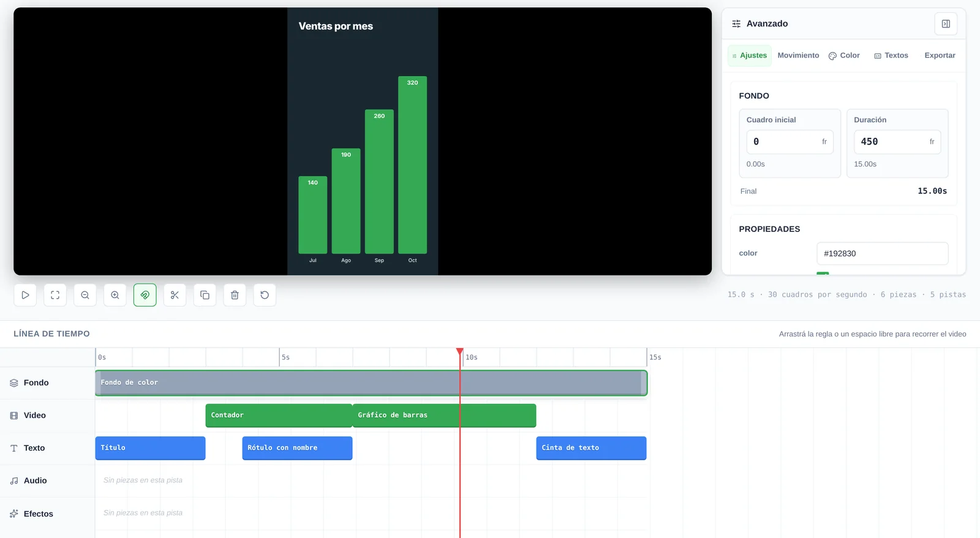Viewport: 980px width, 538px height.
Task: Select the Cinta de texto clip
Action: [591, 448]
